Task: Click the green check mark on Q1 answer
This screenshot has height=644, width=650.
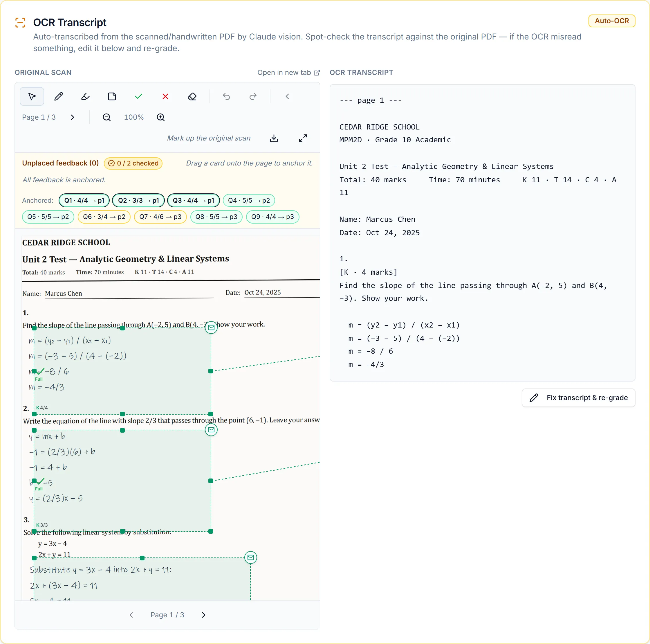Action: point(40,371)
